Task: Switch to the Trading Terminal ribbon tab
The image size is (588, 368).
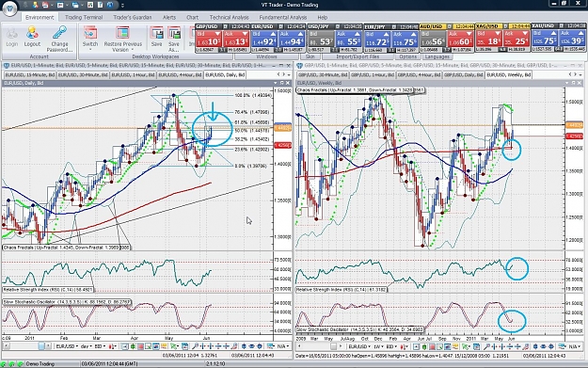Action: click(x=84, y=17)
